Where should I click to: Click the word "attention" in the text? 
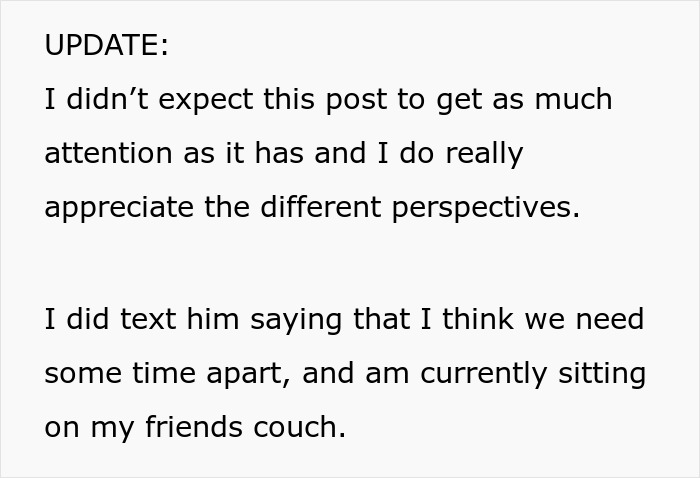107,154
